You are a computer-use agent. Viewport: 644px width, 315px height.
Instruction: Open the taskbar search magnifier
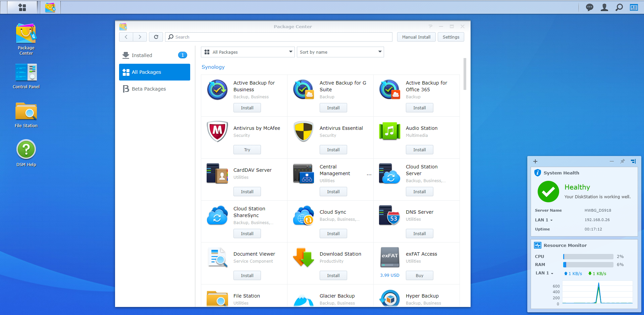(619, 7)
